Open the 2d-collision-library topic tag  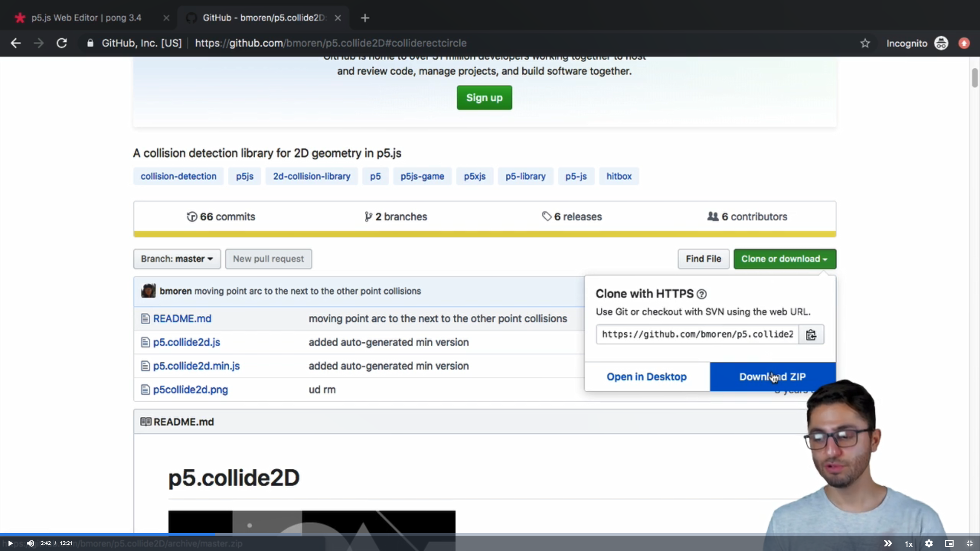coord(311,177)
